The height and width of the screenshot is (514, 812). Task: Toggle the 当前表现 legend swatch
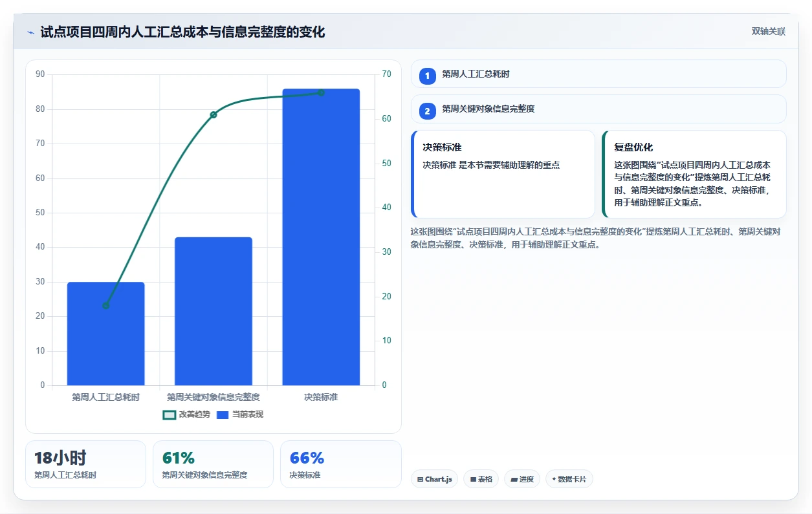[x=223, y=414]
